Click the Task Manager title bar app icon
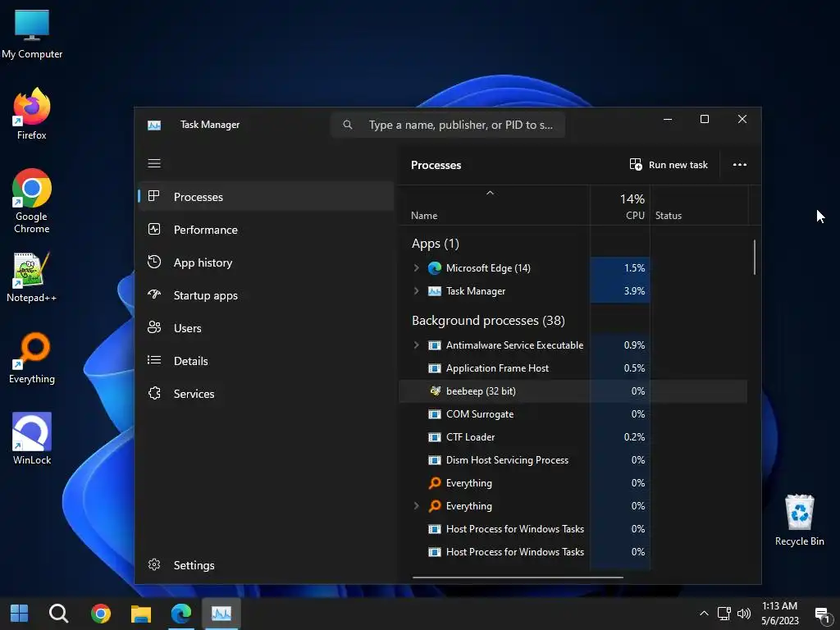Viewport: 840px width, 630px height. pyautogui.click(x=154, y=125)
